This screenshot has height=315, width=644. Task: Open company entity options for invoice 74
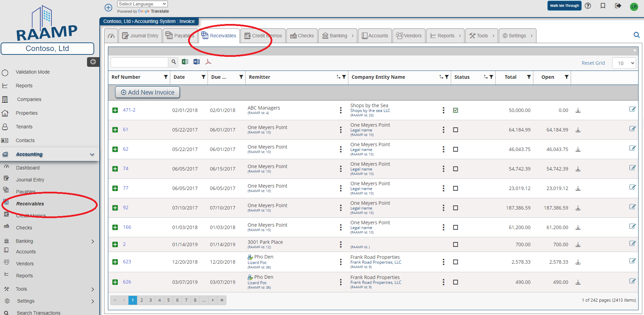(443, 169)
